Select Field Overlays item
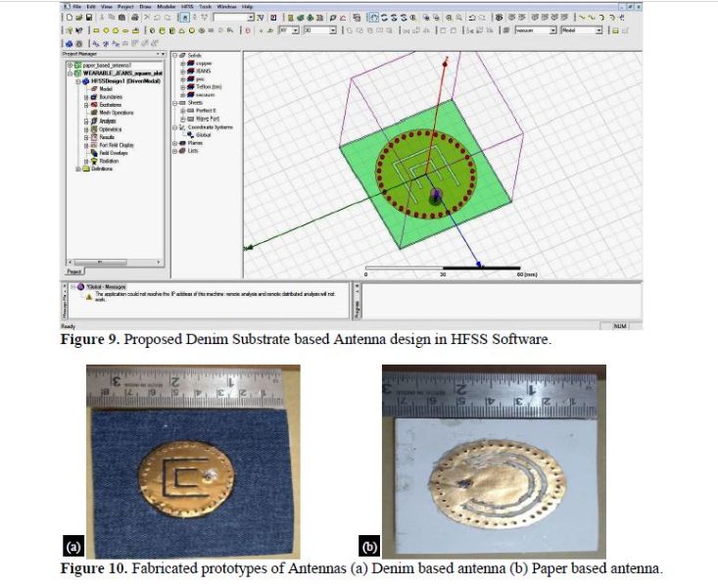The width and height of the screenshot is (718, 588). tap(114, 153)
